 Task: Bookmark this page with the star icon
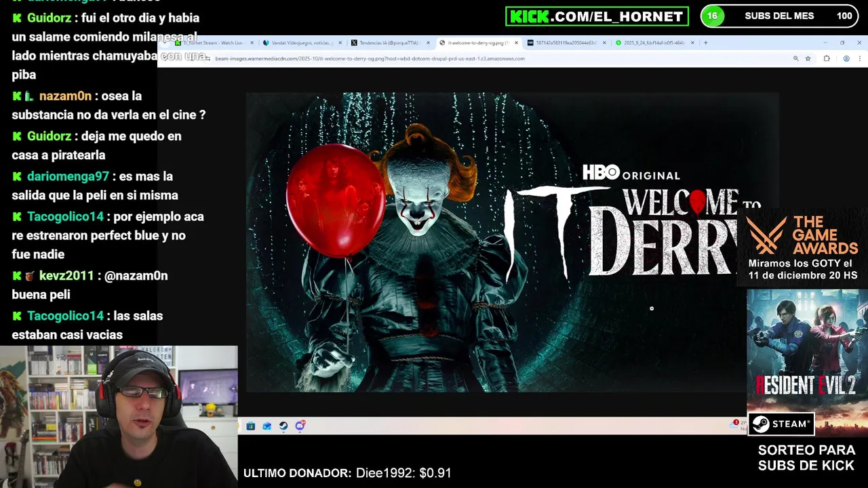(808, 58)
